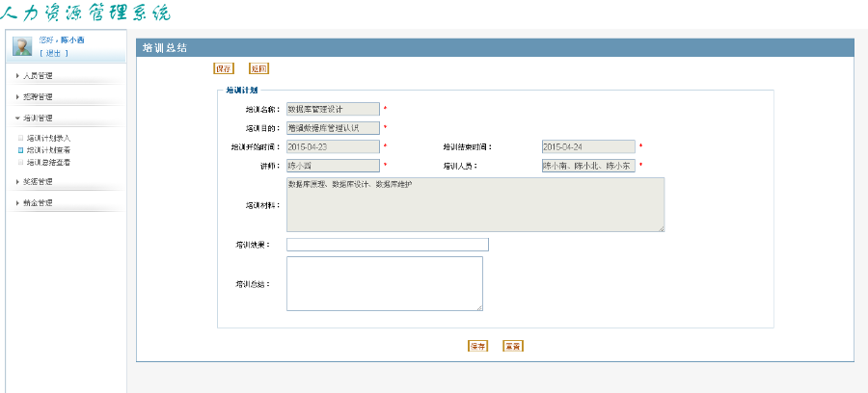Click the 培训目的： label
The height and width of the screenshot is (393, 868).
click(x=263, y=128)
